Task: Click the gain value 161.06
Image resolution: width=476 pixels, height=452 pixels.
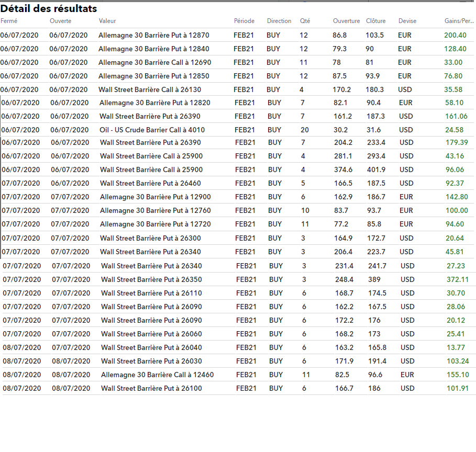Action: click(456, 117)
